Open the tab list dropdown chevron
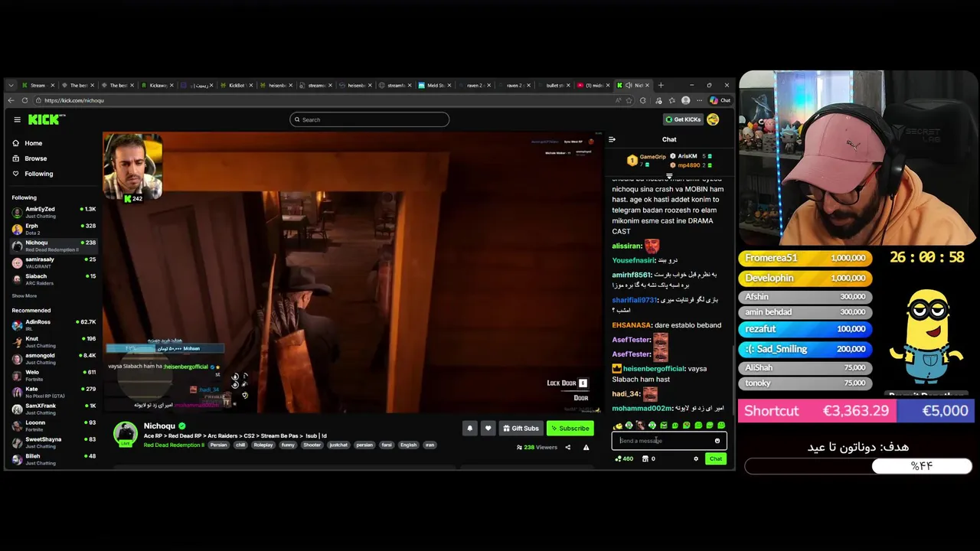 [x=10, y=85]
